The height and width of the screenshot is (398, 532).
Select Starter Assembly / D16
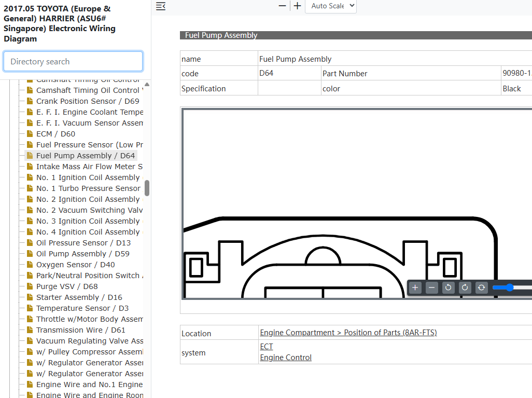pos(79,297)
